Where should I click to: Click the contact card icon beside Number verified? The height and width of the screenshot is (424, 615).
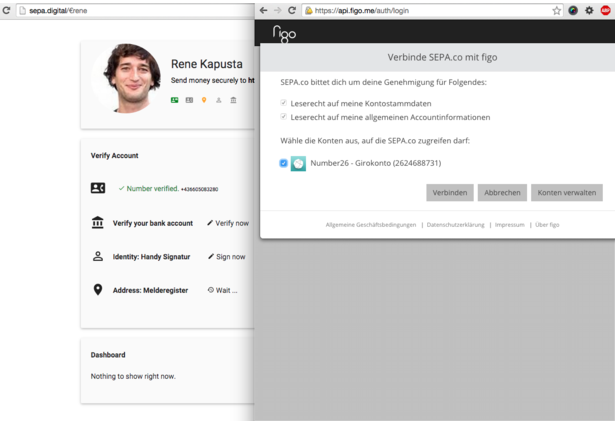[x=98, y=188]
